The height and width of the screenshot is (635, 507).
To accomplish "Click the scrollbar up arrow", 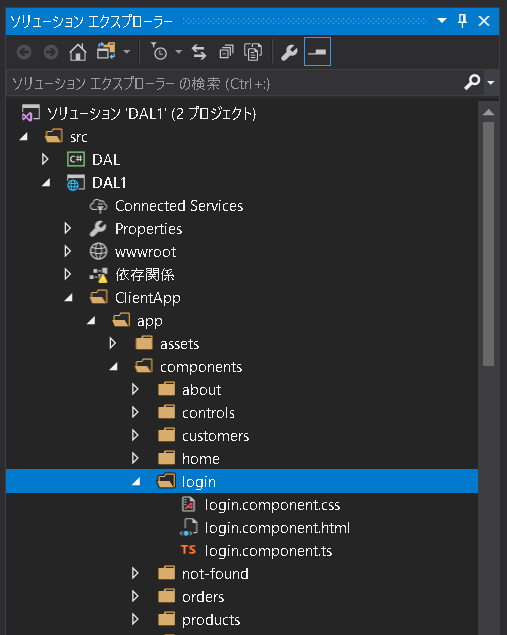I will 488,113.
